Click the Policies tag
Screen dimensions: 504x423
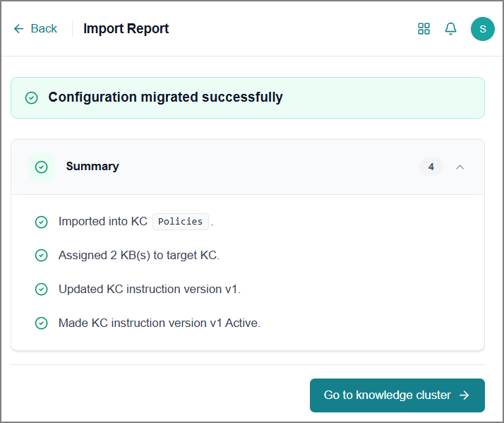180,222
